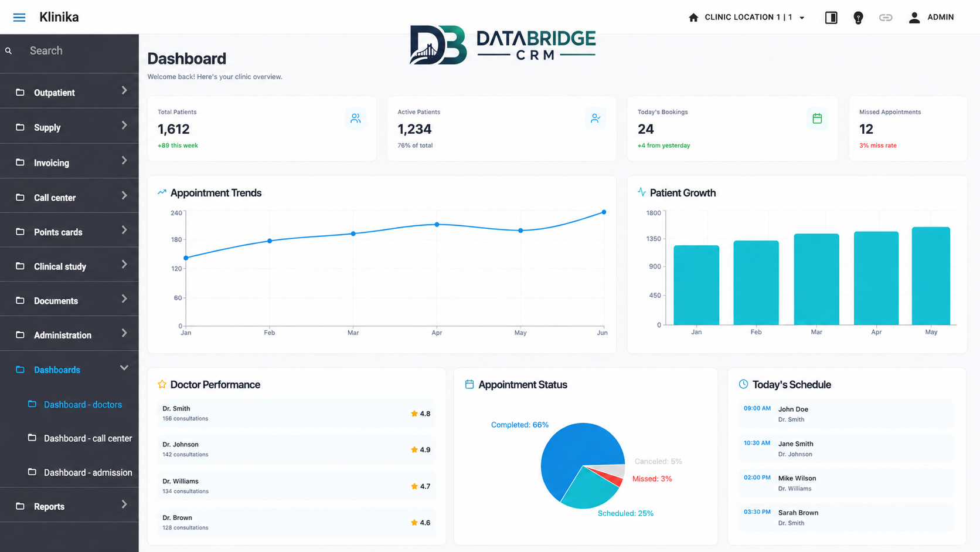Expand the Invoicing menu chevron

point(124,160)
